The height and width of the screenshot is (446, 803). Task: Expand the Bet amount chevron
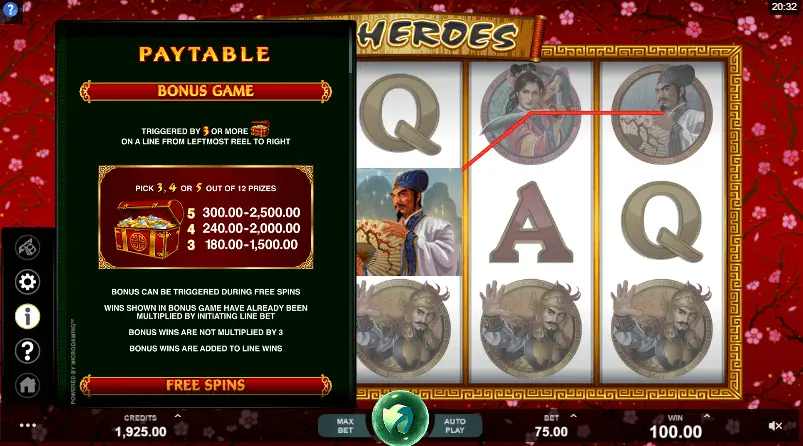[573, 416]
